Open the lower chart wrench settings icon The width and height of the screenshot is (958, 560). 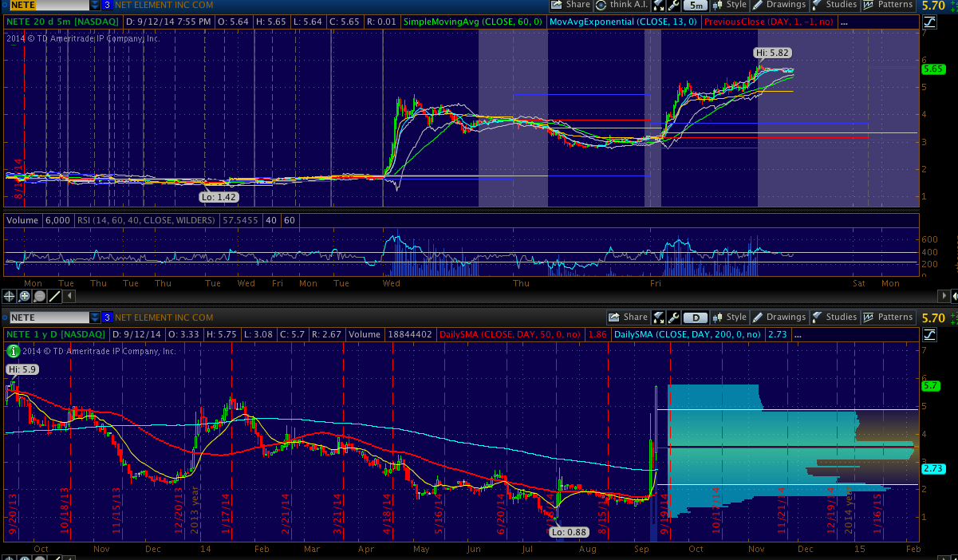click(x=674, y=317)
